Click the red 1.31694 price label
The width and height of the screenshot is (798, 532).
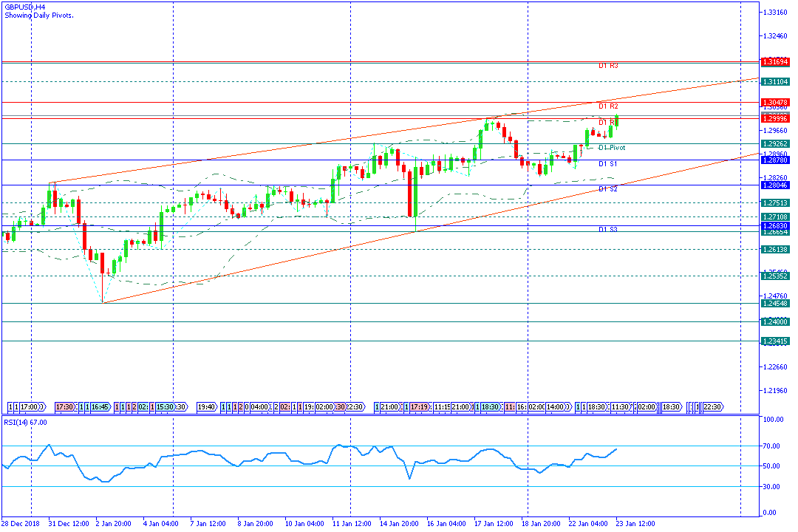[776, 62]
